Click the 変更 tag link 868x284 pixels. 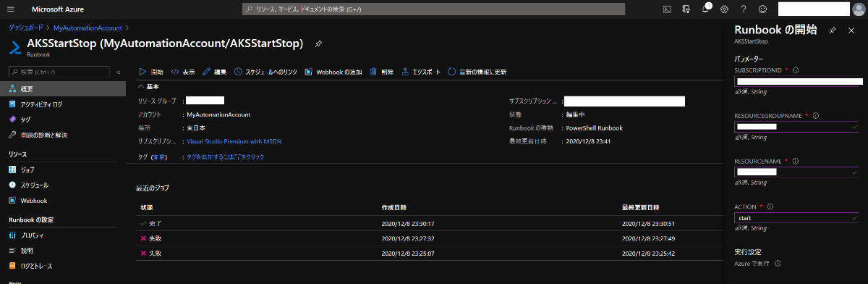158,156
